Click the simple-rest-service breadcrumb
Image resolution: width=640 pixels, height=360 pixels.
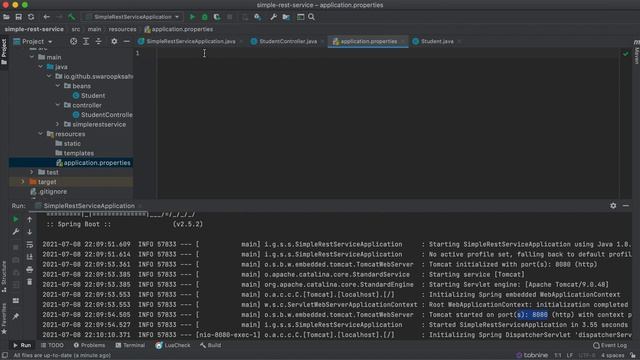click(34, 29)
